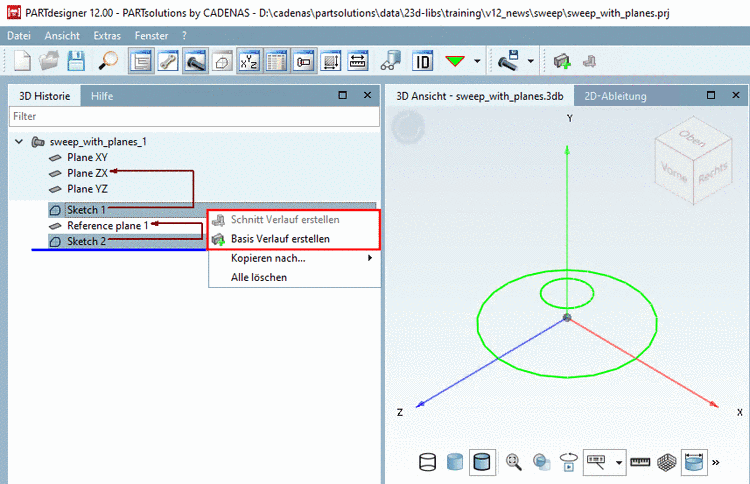Toggle the part label toolbar button
The image size is (750, 484).
(304, 61)
